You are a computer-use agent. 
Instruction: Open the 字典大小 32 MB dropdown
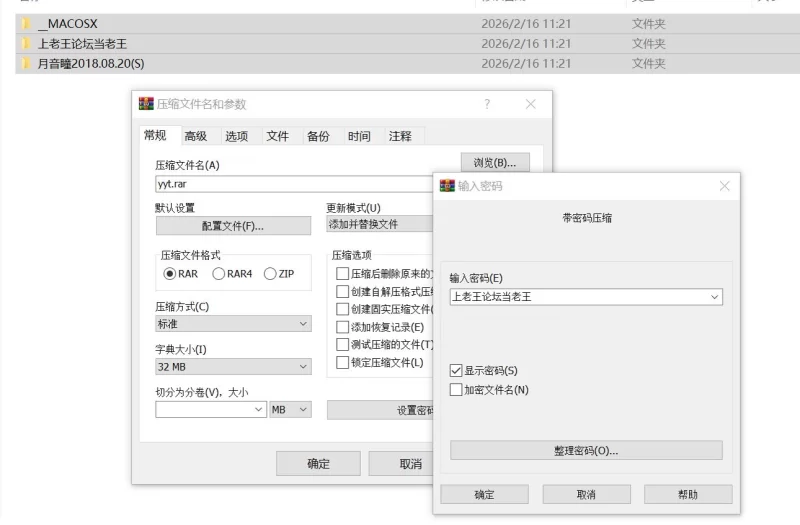[x=233, y=367]
